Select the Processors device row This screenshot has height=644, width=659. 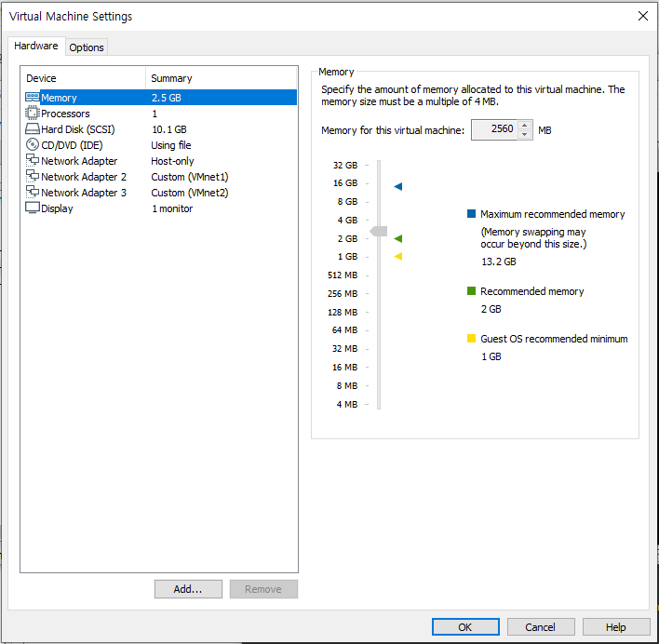pos(160,114)
